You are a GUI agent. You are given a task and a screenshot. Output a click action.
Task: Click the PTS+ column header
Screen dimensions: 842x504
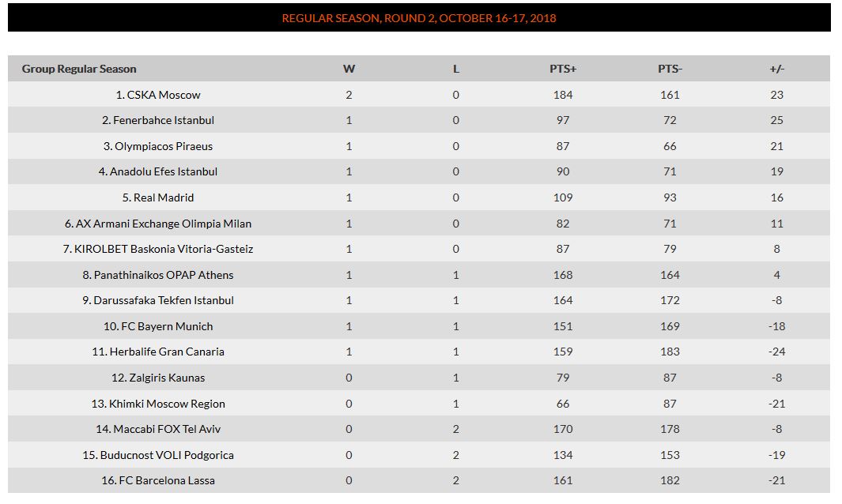(563, 69)
